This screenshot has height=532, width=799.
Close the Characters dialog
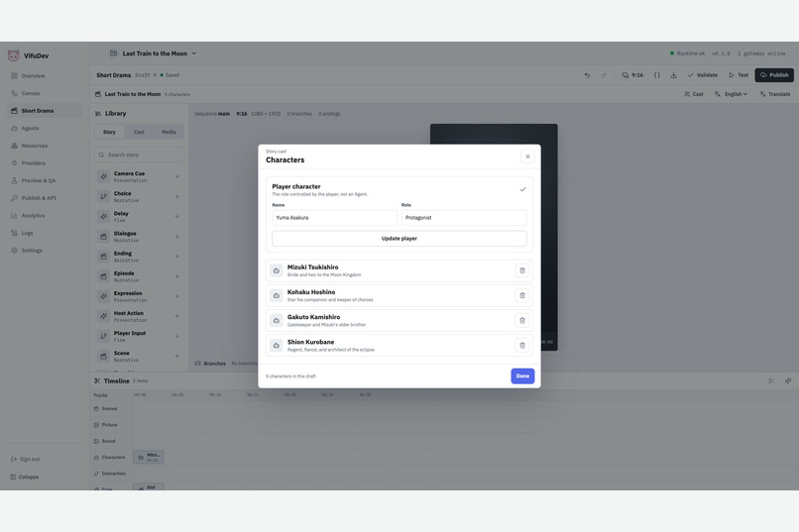point(527,157)
